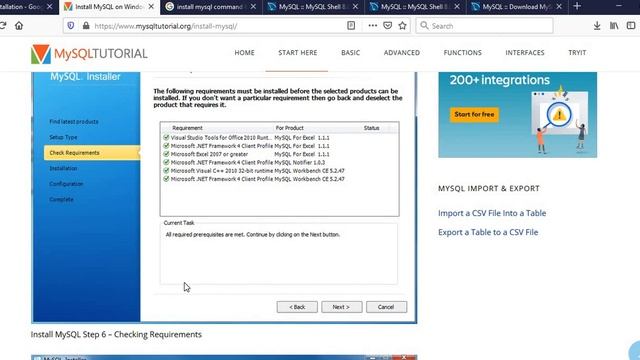Viewport: 640px width, 360px height.
Task: Select Setup Type step in installer
Action: (63, 137)
